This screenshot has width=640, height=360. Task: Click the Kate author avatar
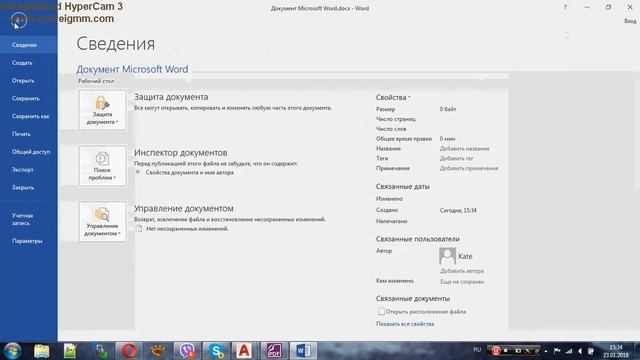point(447,256)
